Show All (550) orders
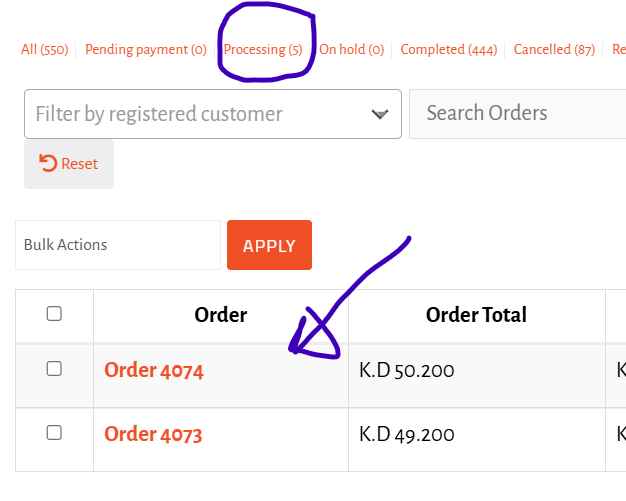This screenshot has height=501, width=626. (x=45, y=50)
